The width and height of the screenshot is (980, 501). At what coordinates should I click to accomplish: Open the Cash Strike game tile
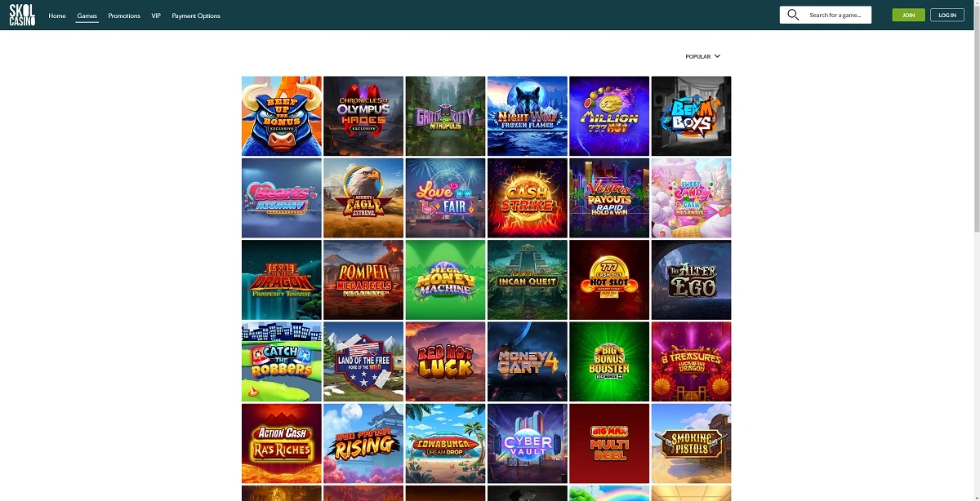(x=528, y=197)
